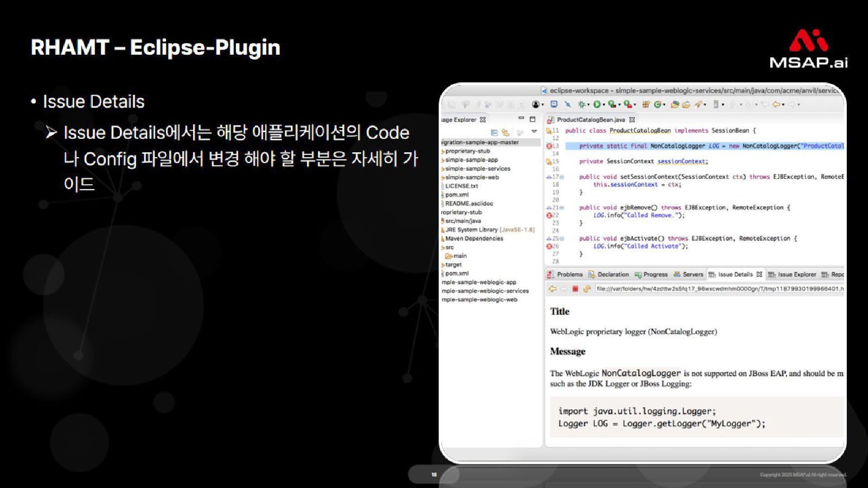
Task: Minimize the Package Explorer view
Action: point(521,118)
